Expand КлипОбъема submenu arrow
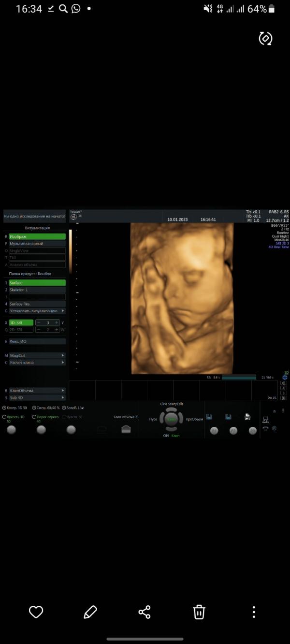This screenshot has width=290, height=644. click(x=63, y=391)
